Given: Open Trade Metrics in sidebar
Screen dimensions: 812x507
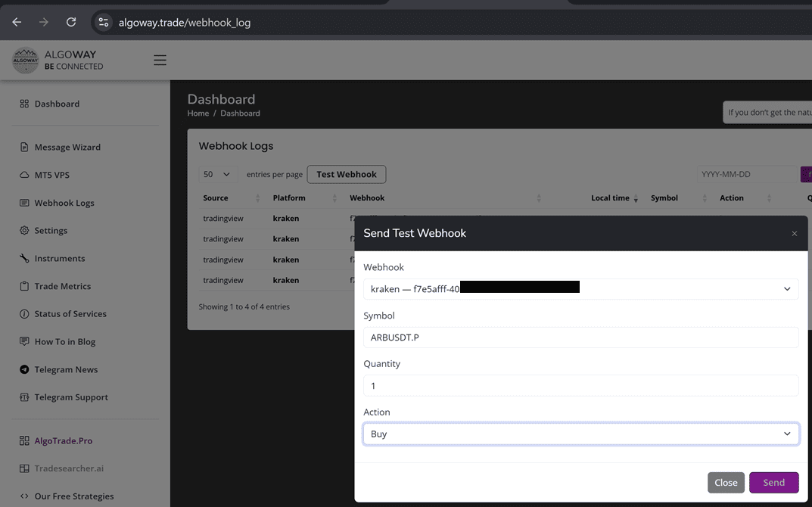Looking at the screenshot, I should pyautogui.click(x=63, y=286).
